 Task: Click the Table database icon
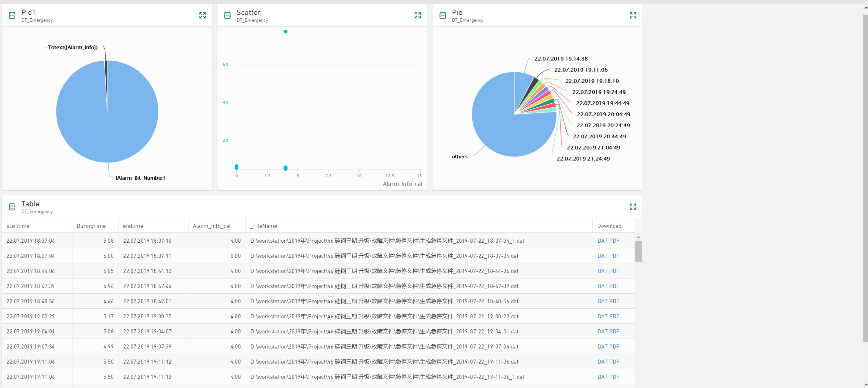[x=12, y=207]
